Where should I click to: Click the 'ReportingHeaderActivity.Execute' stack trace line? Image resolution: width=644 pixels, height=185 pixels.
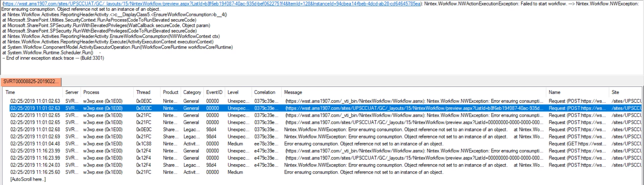tap(108, 42)
